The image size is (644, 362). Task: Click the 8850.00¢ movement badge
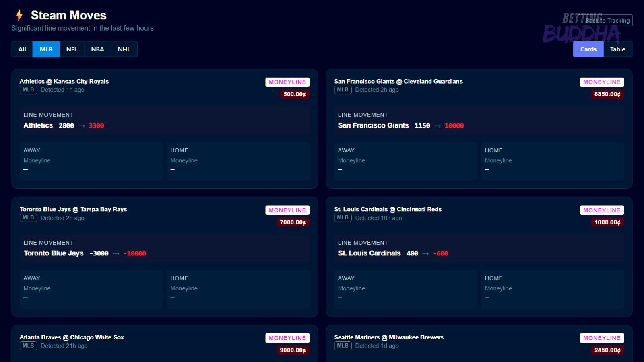coord(607,94)
